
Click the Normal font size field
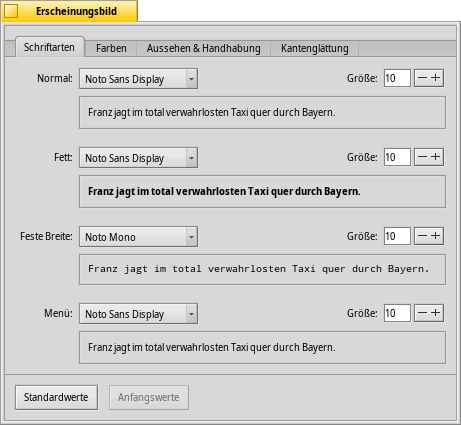(397, 78)
